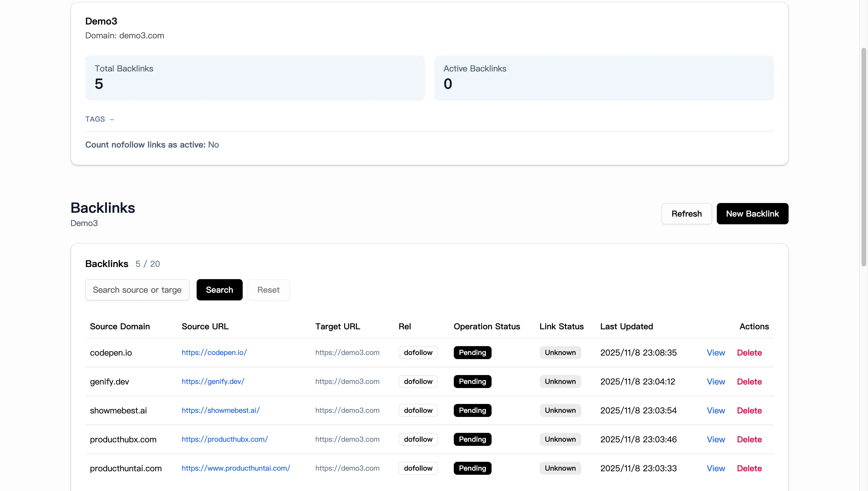This screenshot has width=868, height=491.
Task: Click the Refresh button above the backlinks table
Action: point(686,213)
